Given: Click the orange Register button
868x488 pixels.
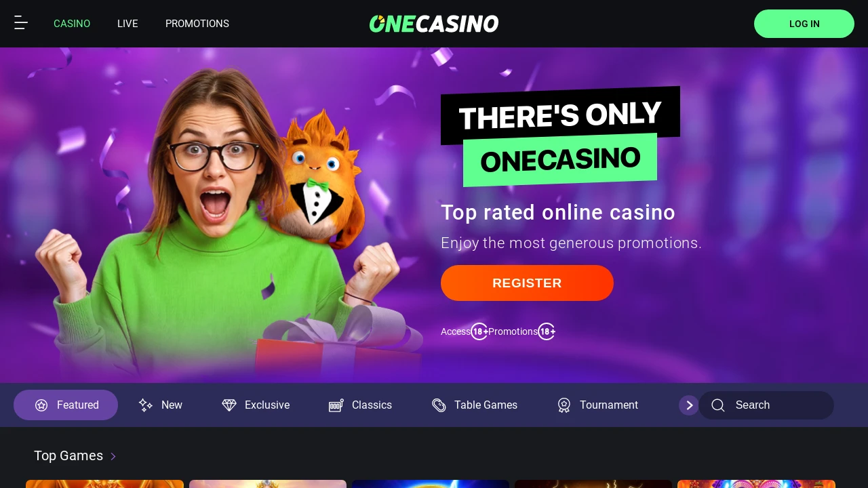Looking at the screenshot, I should tap(527, 283).
